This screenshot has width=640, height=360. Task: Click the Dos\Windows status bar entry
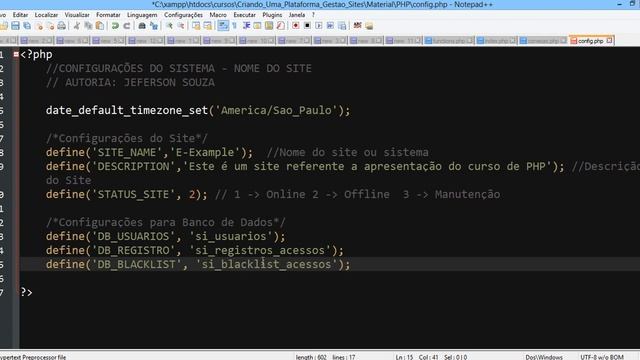coord(544,357)
